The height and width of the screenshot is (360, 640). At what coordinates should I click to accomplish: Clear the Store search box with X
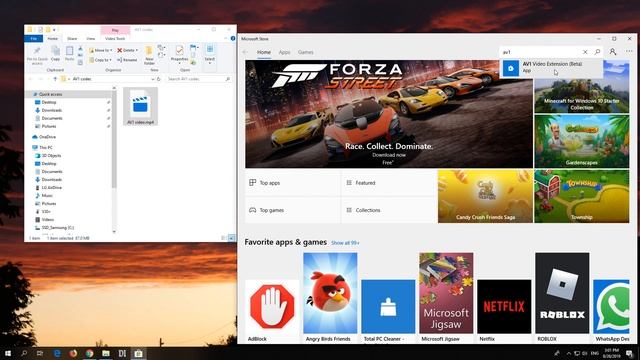[585, 52]
